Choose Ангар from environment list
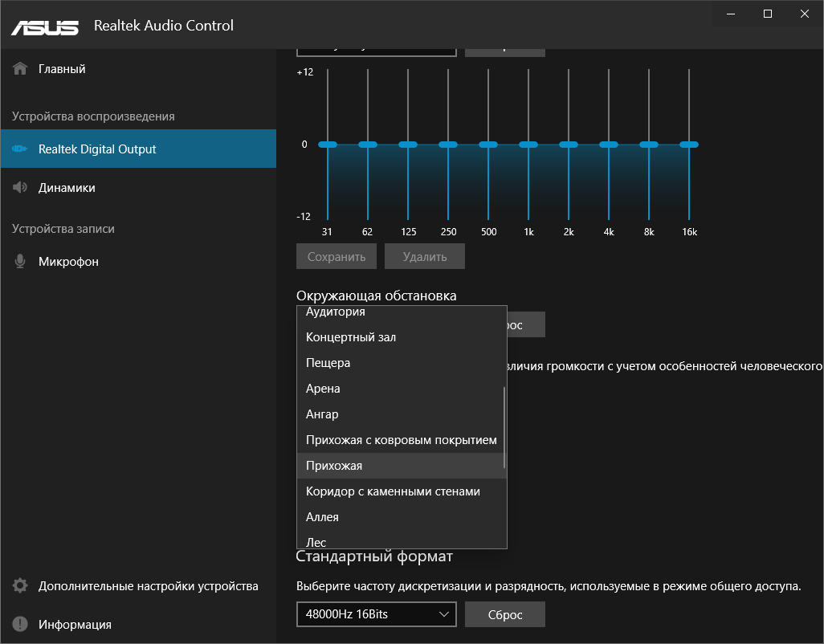 [402, 414]
